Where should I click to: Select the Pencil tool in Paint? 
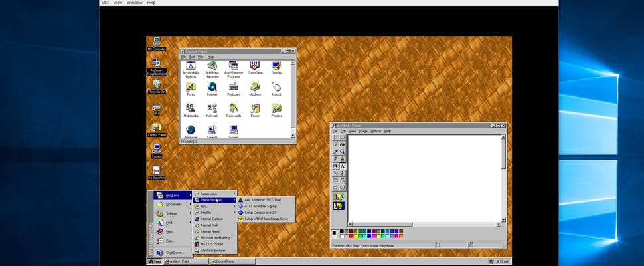335,159
